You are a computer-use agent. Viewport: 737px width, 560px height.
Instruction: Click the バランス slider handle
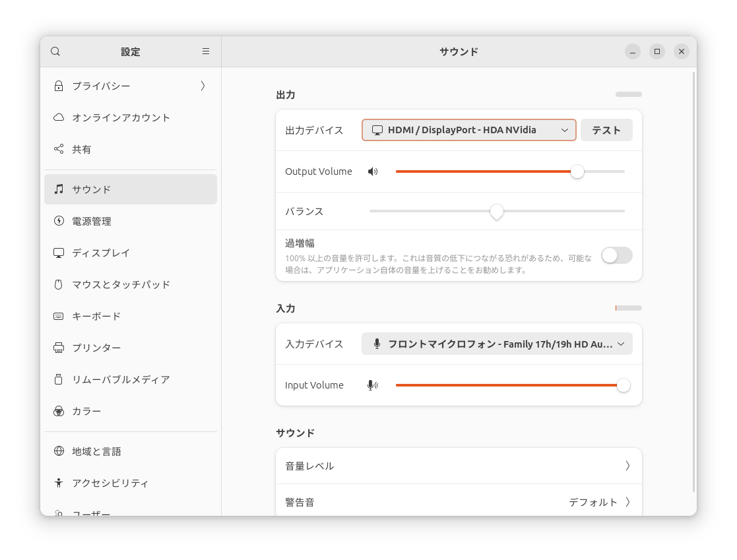(x=497, y=211)
